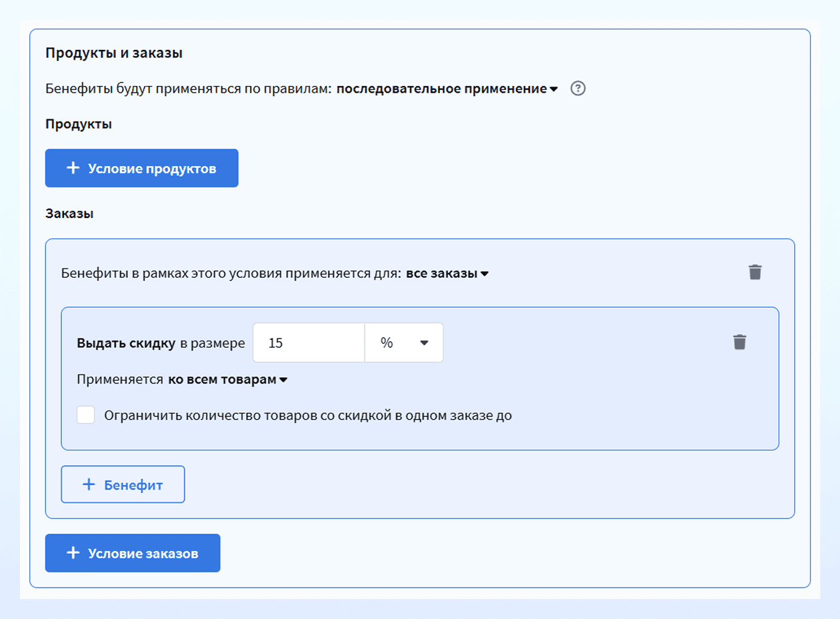Enable Ограничить количество товаров со скидкой checkbox
840x619 pixels.
tap(85, 415)
